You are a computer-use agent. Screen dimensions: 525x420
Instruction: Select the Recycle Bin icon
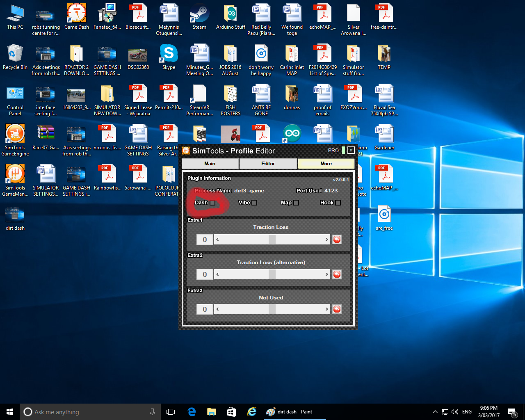pos(15,57)
